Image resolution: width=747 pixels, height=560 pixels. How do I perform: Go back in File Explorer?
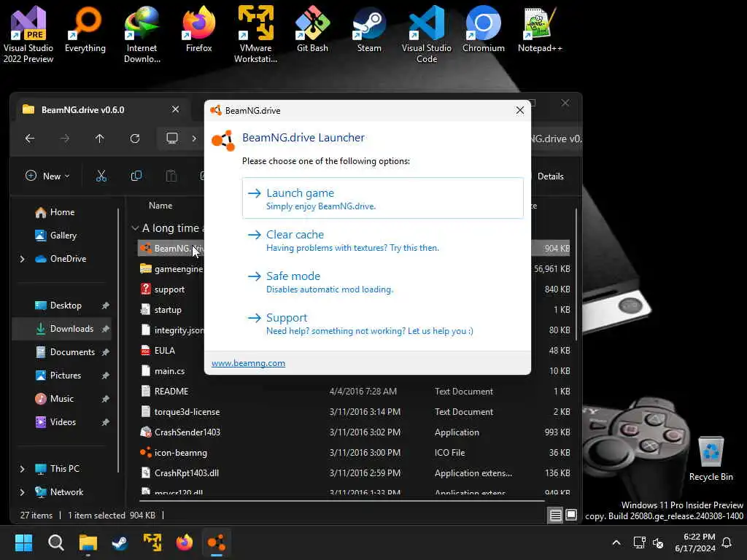tap(29, 139)
